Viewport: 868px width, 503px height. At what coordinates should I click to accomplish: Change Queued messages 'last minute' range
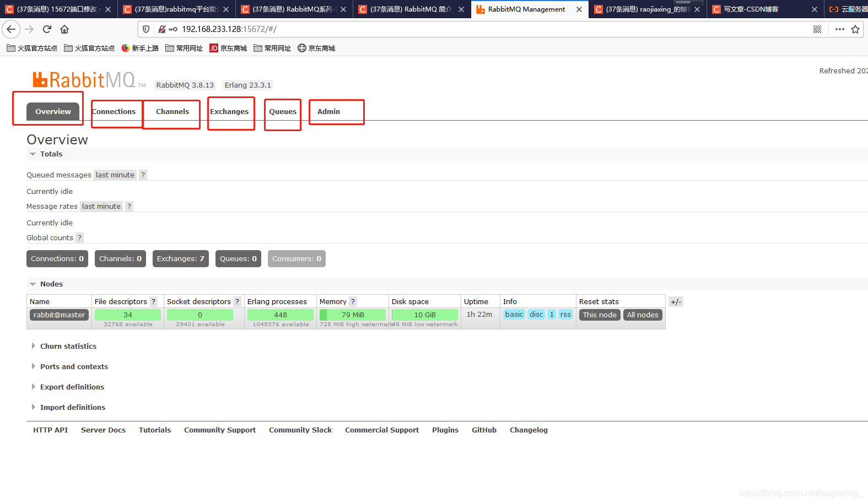tap(115, 175)
